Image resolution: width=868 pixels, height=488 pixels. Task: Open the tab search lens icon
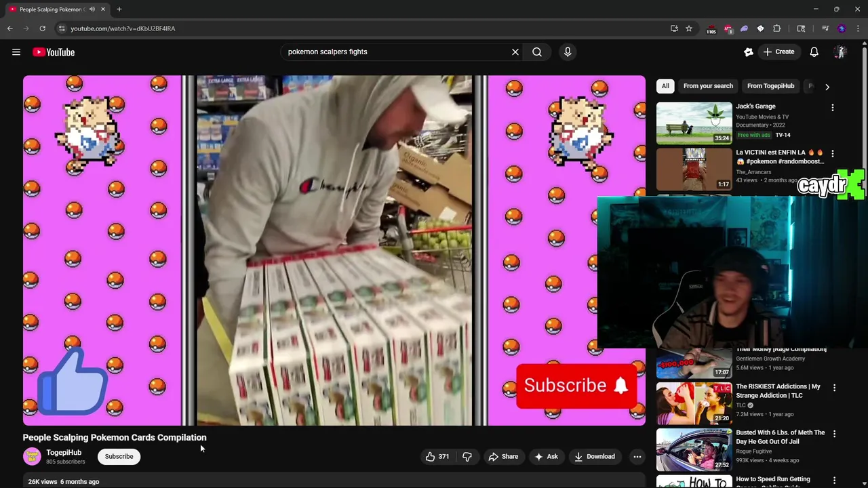pos(801,28)
